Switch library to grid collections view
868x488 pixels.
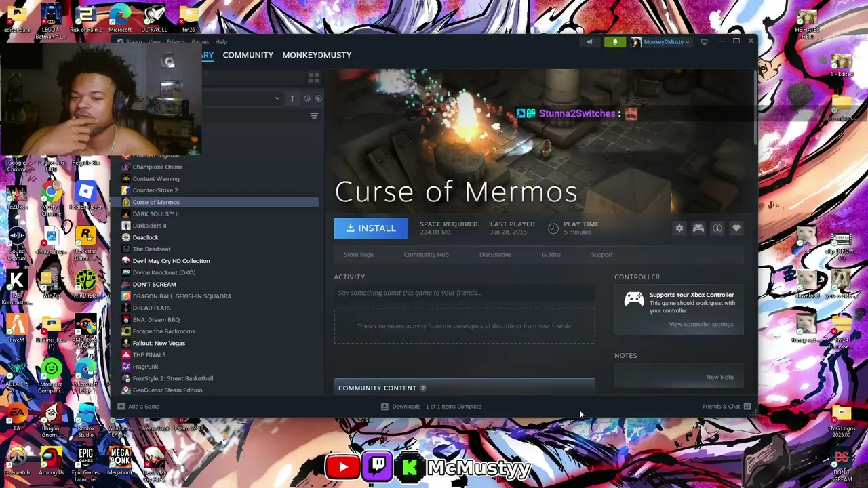(x=314, y=78)
